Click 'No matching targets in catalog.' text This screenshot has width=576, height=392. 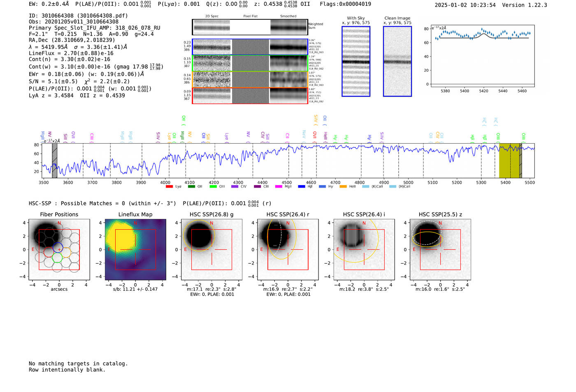click(78, 364)
